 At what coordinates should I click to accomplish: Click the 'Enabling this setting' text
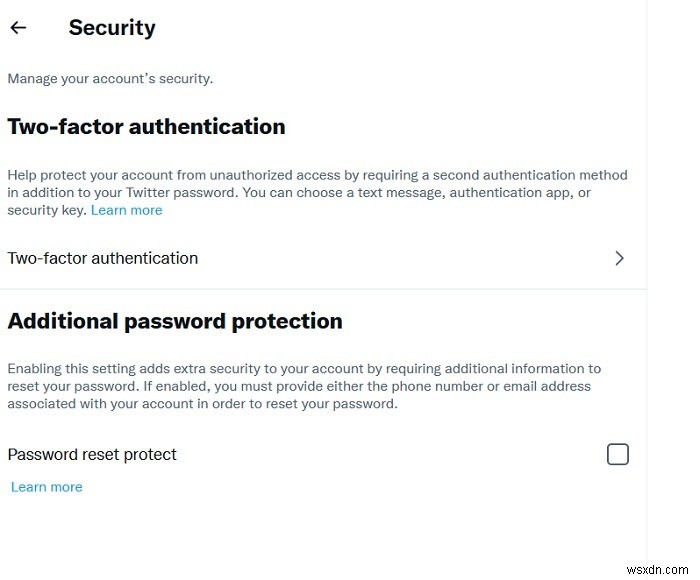click(x=70, y=369)
